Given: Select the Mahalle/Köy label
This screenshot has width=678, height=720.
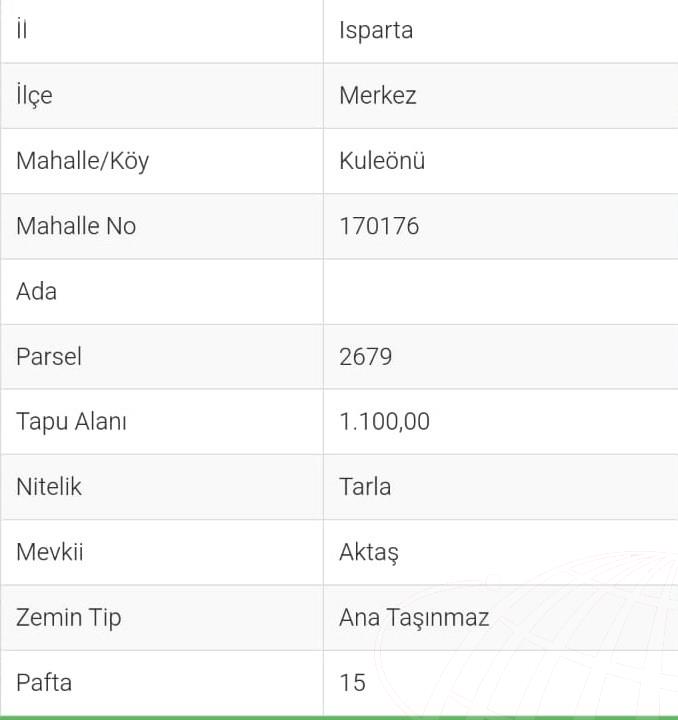Looking at the screenshot, I should (x=83, y=161).
